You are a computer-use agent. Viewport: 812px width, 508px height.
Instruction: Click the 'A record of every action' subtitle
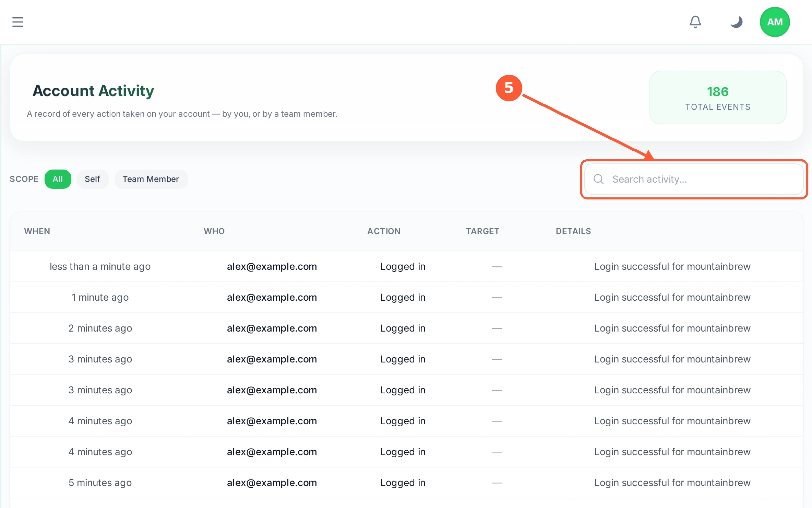182,114
